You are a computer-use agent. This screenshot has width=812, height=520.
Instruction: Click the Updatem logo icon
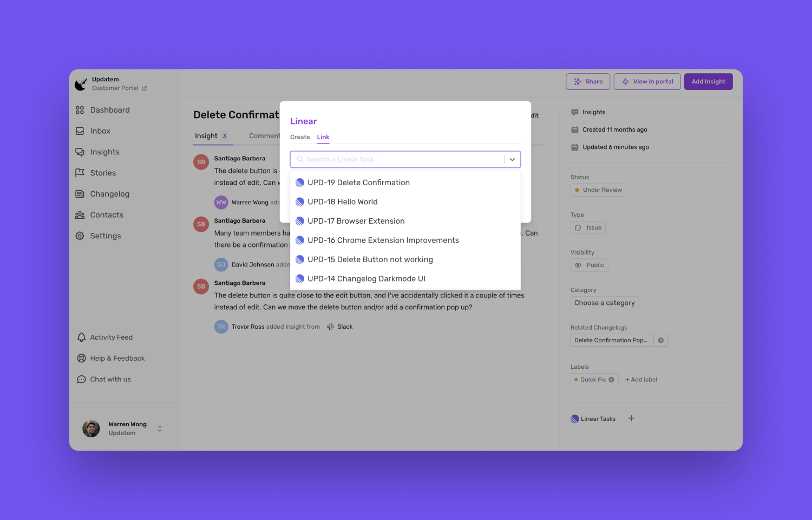[81, 84]
